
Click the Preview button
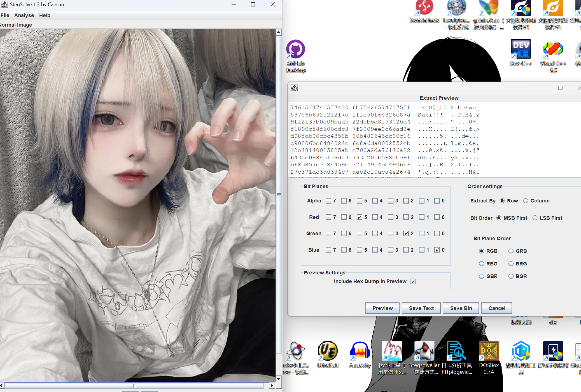[382, 308]
